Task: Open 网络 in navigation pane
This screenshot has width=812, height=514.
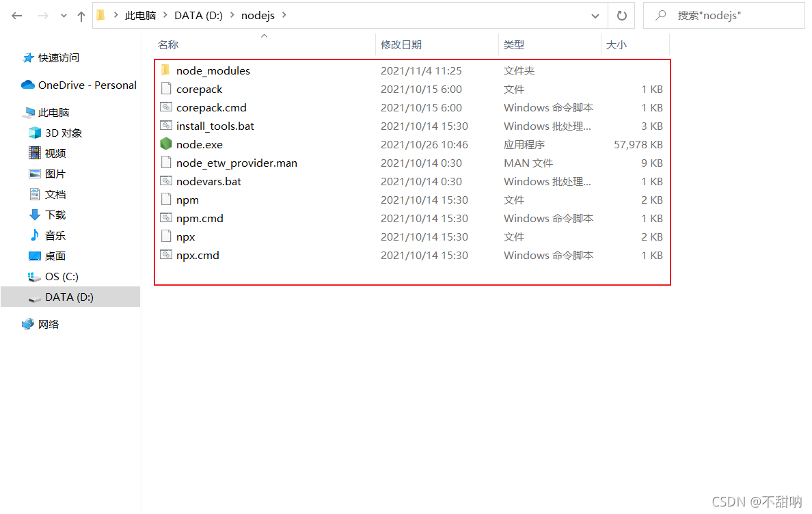Action: [48, 324]
